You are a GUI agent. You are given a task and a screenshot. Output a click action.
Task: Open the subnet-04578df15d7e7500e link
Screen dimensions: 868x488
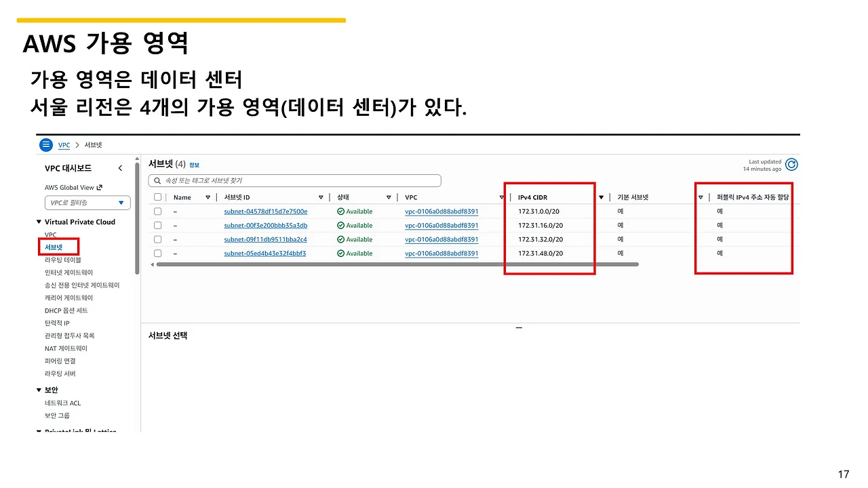pyautogui.click(x=267, y=211)
